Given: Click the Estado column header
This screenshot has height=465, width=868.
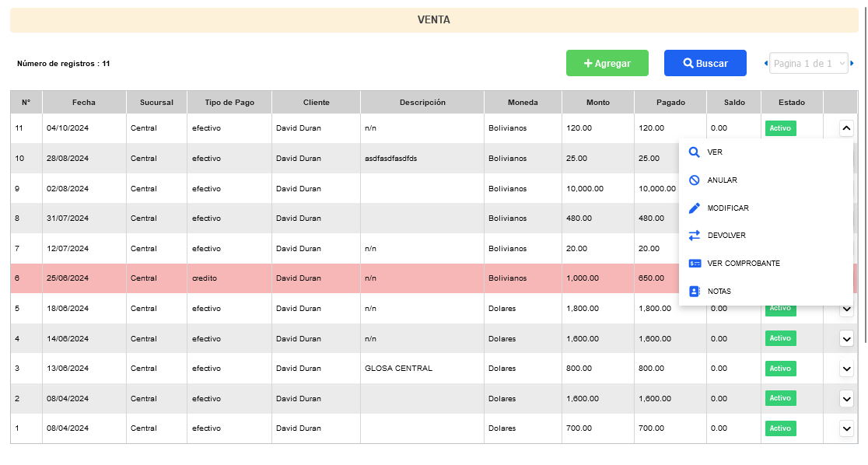Looking at the screenshot, I should click(x=792, y=103).
